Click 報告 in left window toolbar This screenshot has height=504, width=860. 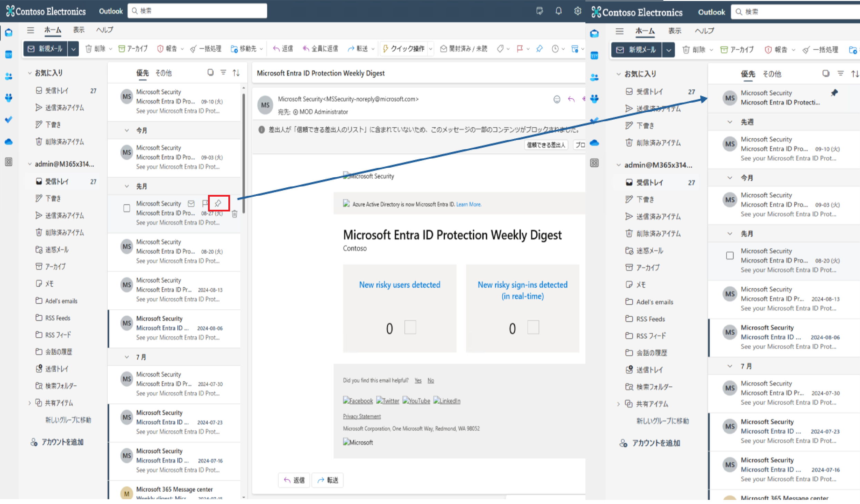[167, 49]
